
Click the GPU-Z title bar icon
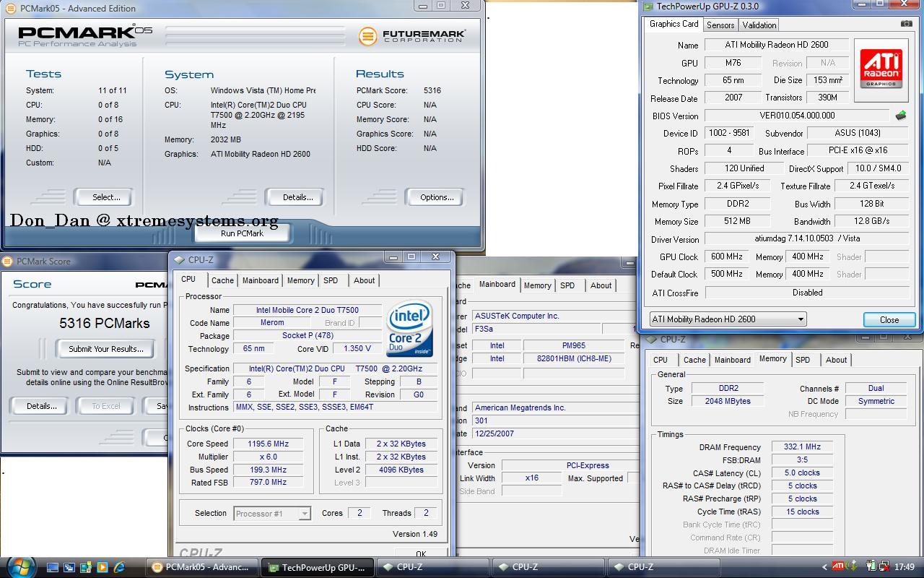[648, 7]
